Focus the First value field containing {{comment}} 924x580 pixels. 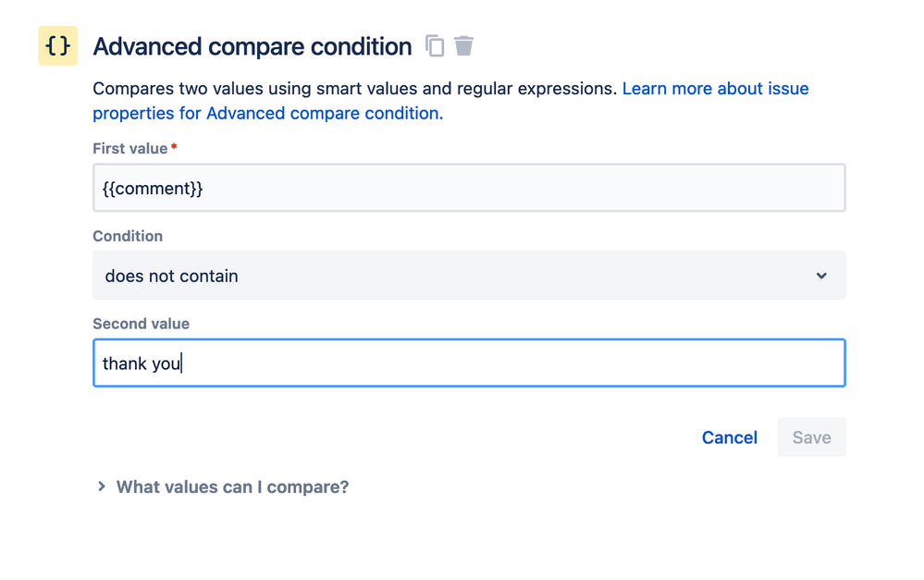[468, 188]
